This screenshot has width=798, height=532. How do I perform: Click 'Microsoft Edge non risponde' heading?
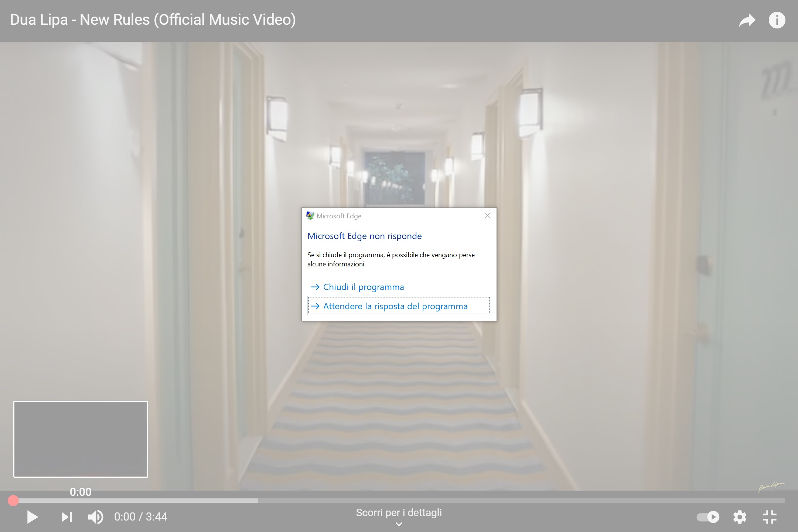[x=365, y=236]
